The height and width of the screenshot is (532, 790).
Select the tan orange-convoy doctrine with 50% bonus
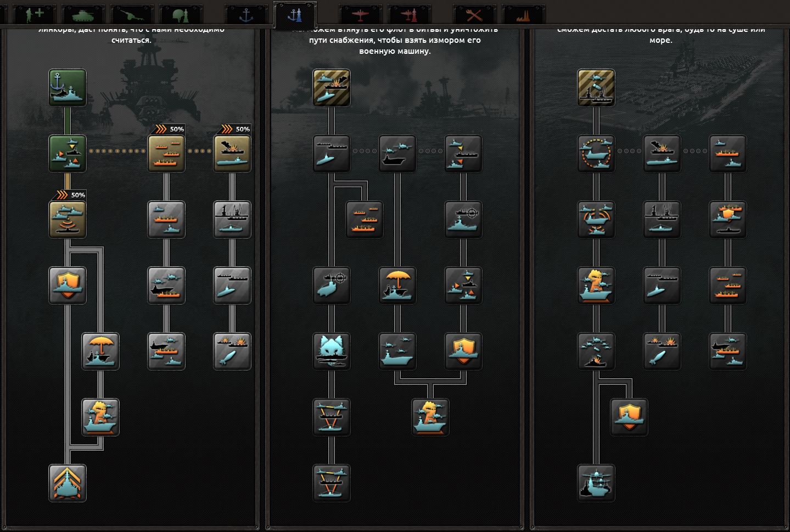point(166,154)
